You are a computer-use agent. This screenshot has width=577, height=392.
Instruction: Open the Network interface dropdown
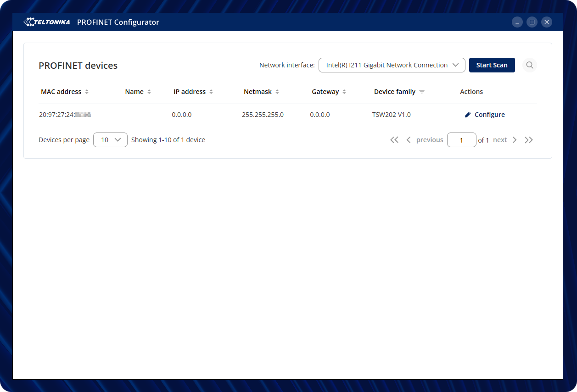click(x=392, y=65)
